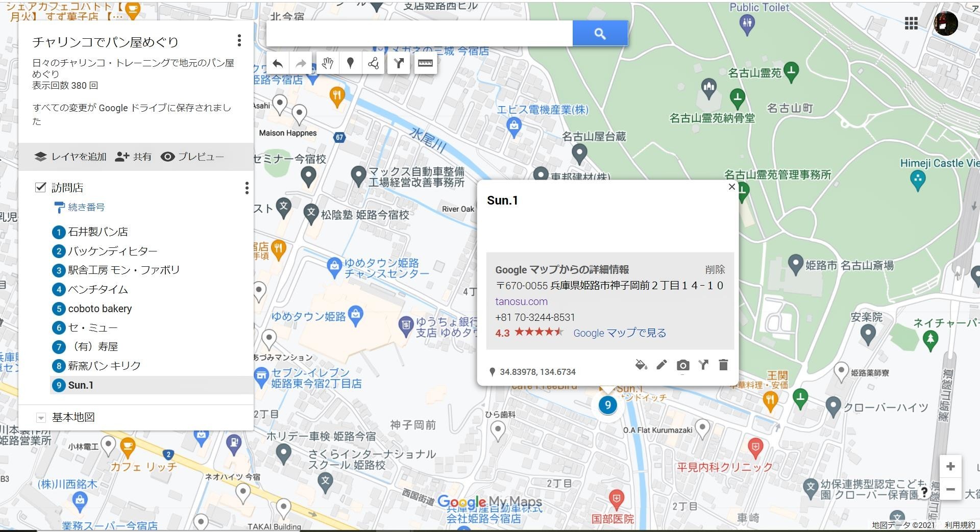Click the map description text
The width and height of the screenshot is (980, 532).
coord(133,68)
